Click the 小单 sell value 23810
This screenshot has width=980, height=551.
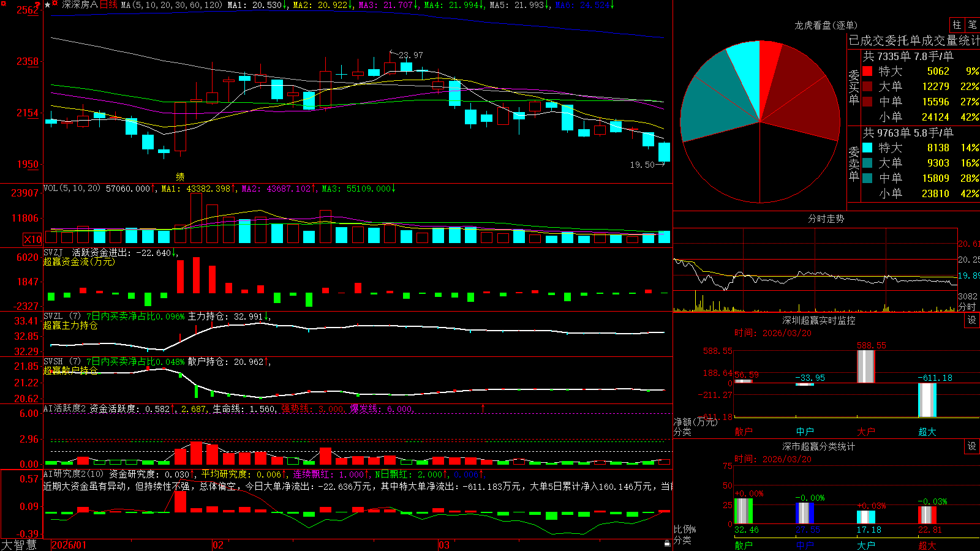click(x=935, y=193)
